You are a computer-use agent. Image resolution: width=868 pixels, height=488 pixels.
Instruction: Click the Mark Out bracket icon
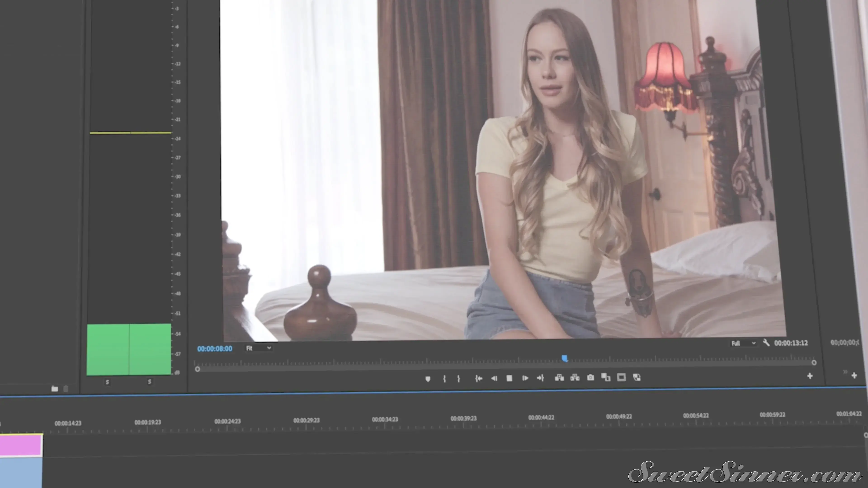tap(459, 379)
